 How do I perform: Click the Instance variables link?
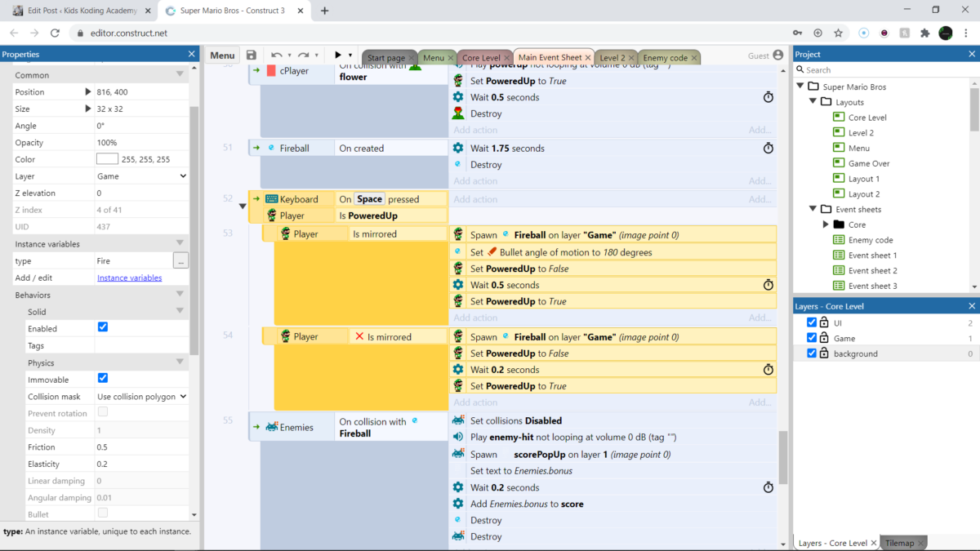point(129,278)
